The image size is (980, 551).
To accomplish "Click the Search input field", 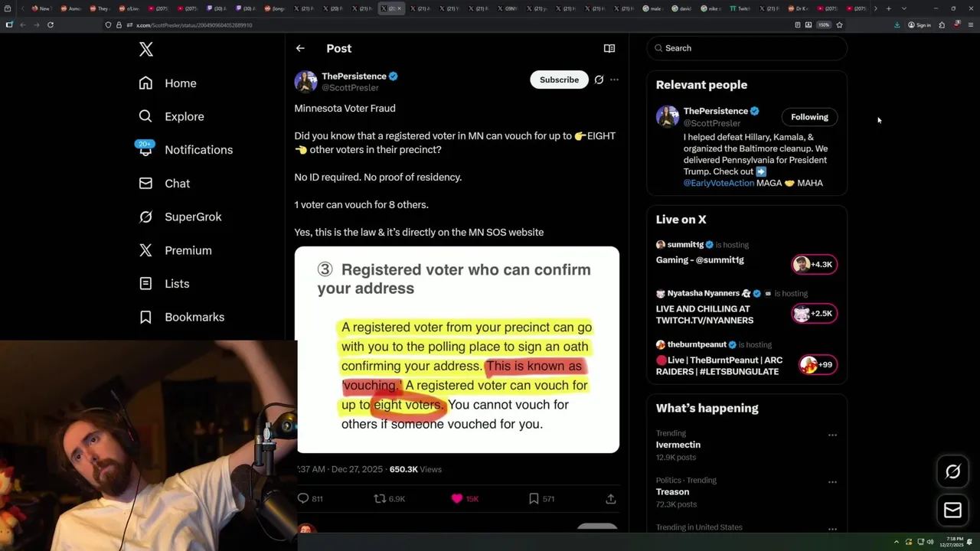I will click(x=747, y=48).
